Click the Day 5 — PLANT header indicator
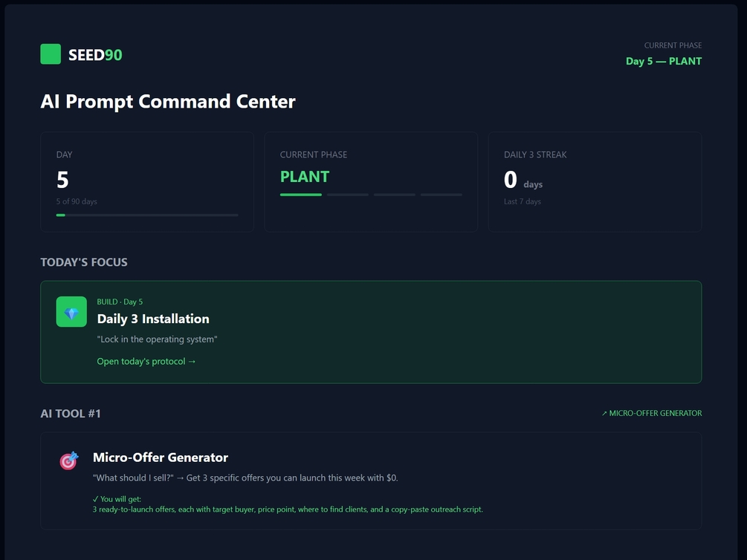The image size is (747, 560). tap(663, 61)
